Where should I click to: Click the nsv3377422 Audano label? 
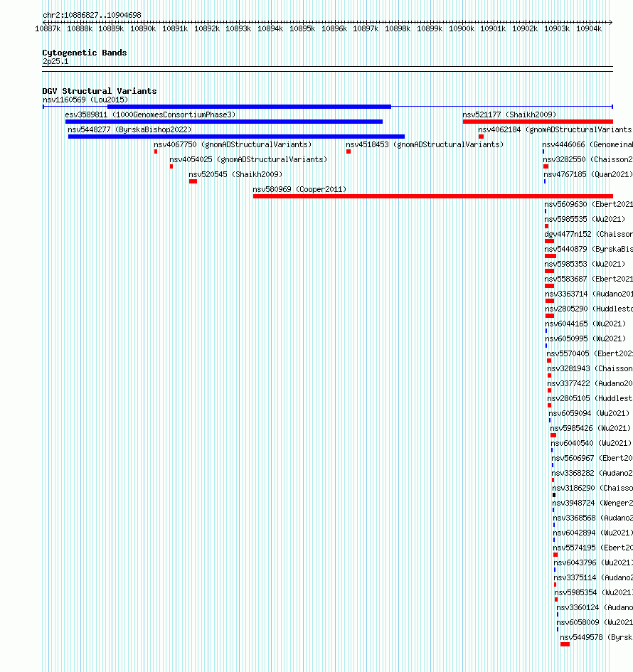(x=590, y=383)
